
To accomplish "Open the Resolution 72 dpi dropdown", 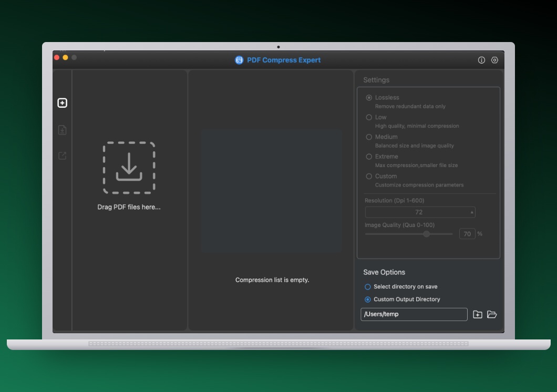I will [x=420, y=212].
